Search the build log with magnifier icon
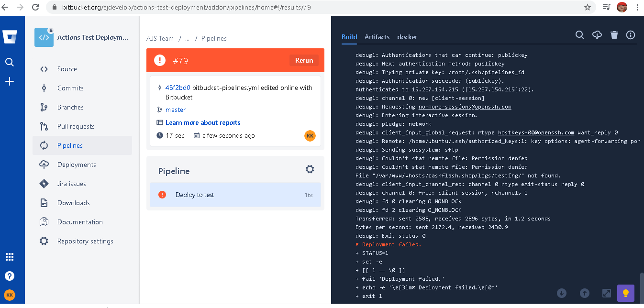The image size is (644, 308). coord(579,35)
